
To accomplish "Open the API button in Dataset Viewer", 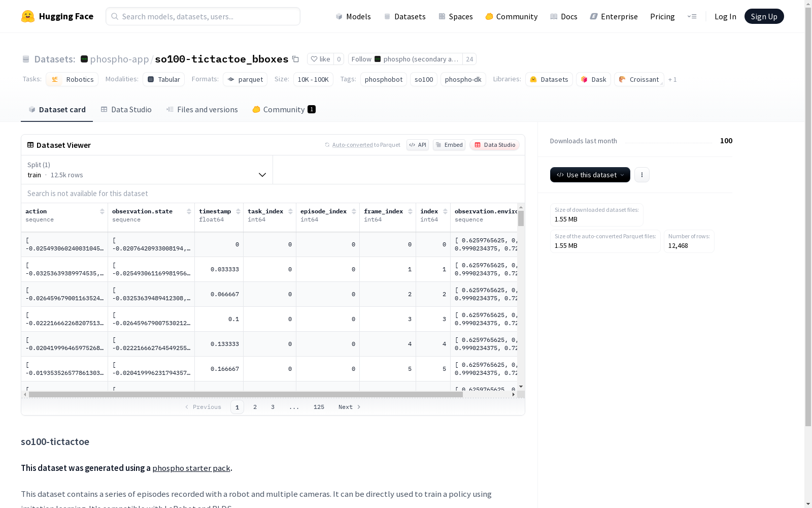I will 418,145.
